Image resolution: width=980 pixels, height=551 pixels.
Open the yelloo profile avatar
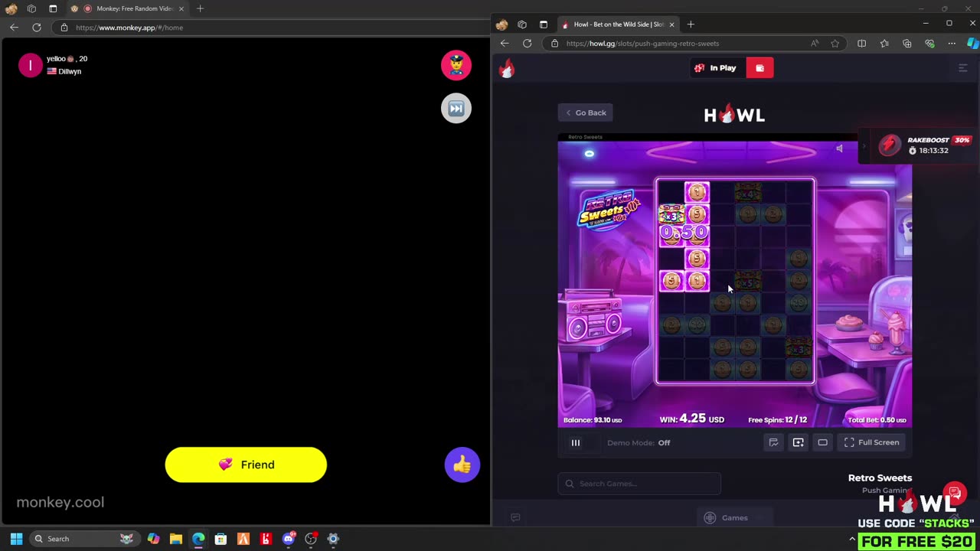[x=31, y=65]
